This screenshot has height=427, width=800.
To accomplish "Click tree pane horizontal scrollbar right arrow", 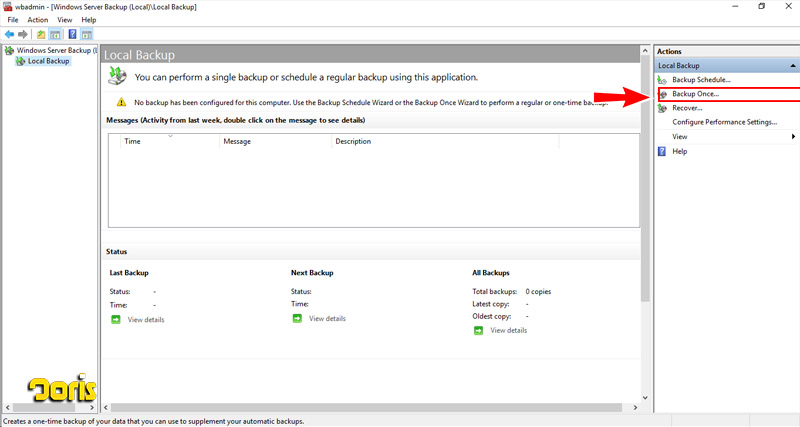I will click(x=92, y=408).
